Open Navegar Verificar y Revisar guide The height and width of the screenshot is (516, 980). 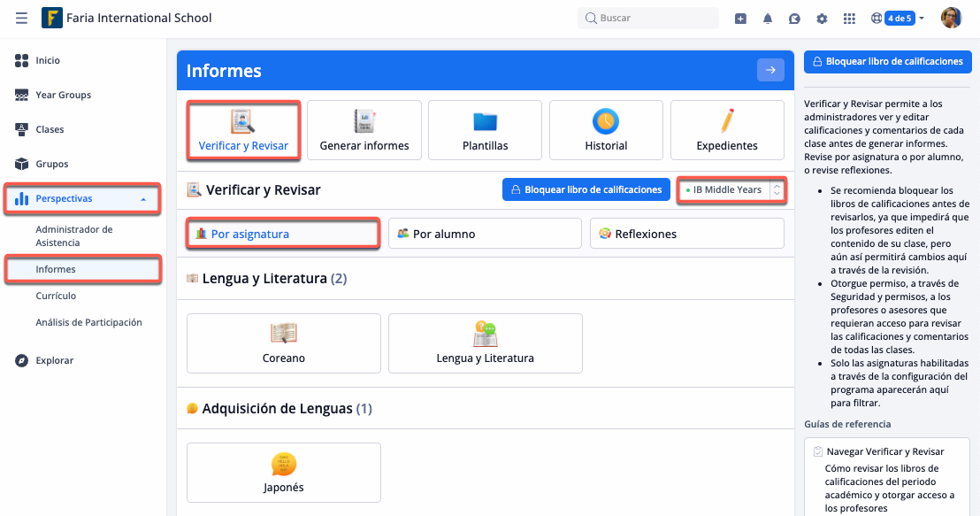pos(884,451)
